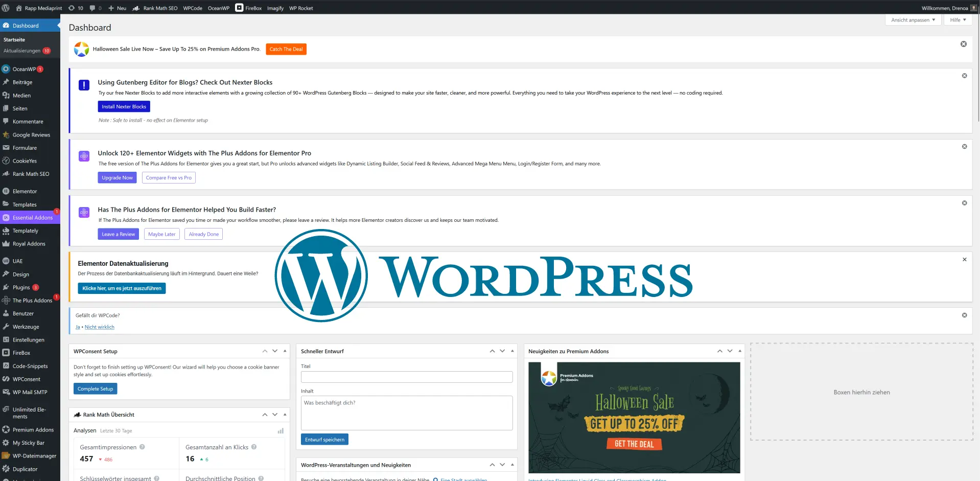
Task: Click the Catch The Deal button
Action: pyautogui.click(x=286, y=49)
